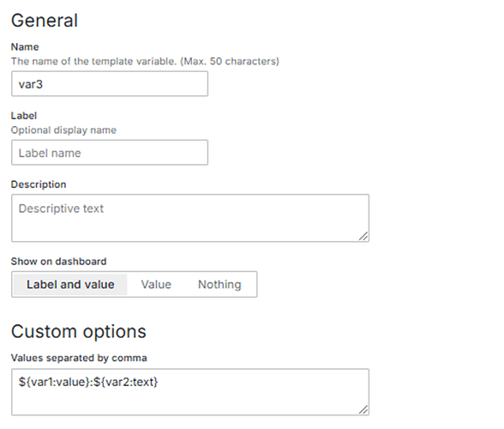
Task: Click the Label field caption
Action: 24,116
